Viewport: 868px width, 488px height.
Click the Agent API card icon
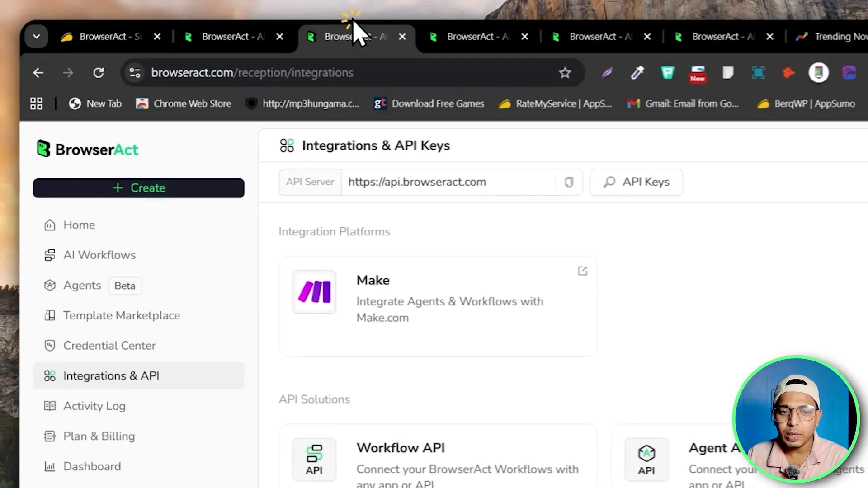[x=646, y=459]
